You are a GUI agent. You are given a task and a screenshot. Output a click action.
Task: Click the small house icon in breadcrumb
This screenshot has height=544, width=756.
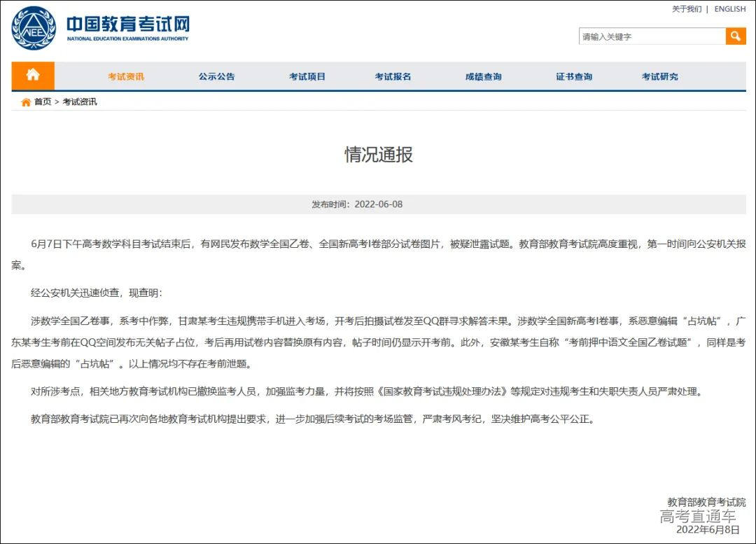pos(26,102)
